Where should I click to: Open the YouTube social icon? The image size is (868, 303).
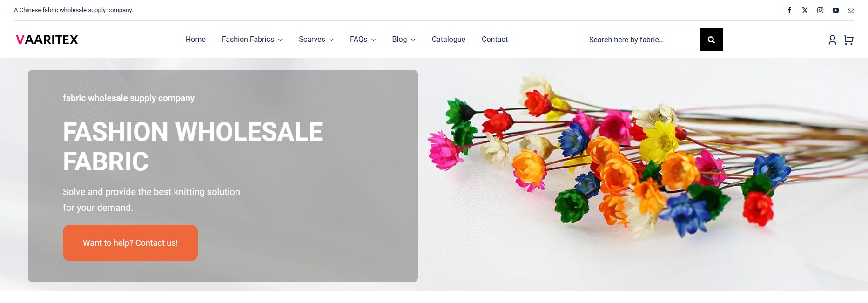click(835, 10)
